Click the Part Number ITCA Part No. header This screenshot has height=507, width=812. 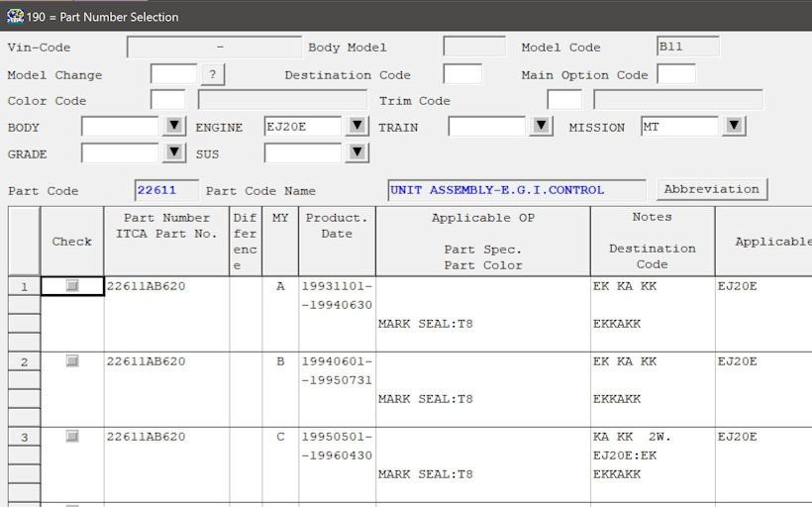(166, 242)
